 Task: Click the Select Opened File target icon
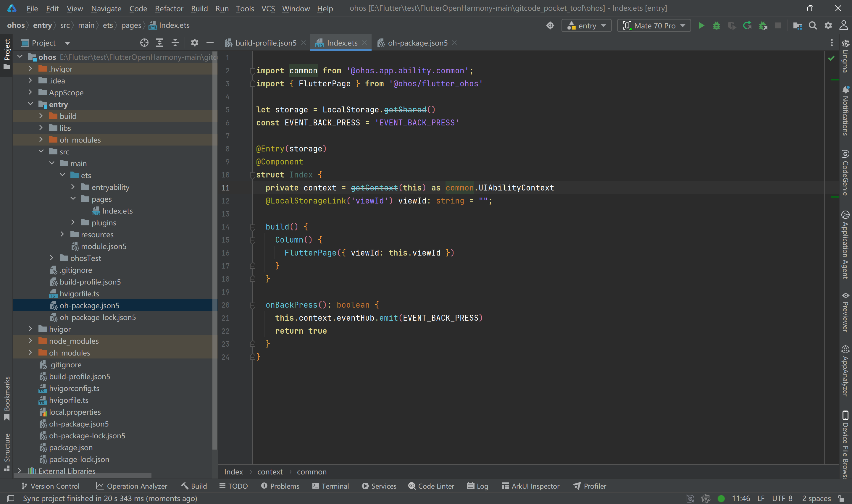coord(144,43)
